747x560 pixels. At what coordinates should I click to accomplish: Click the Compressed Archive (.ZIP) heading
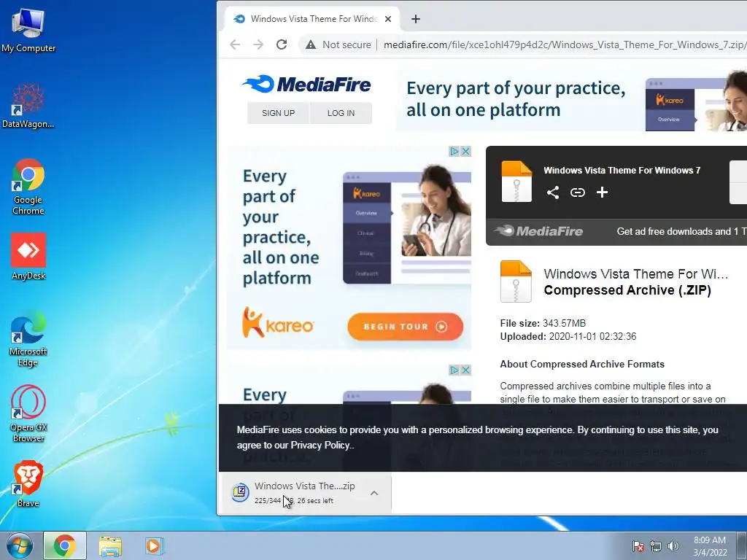point(627,290)
